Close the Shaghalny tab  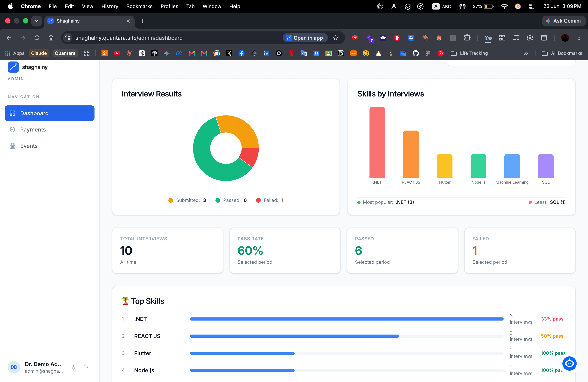128,21
